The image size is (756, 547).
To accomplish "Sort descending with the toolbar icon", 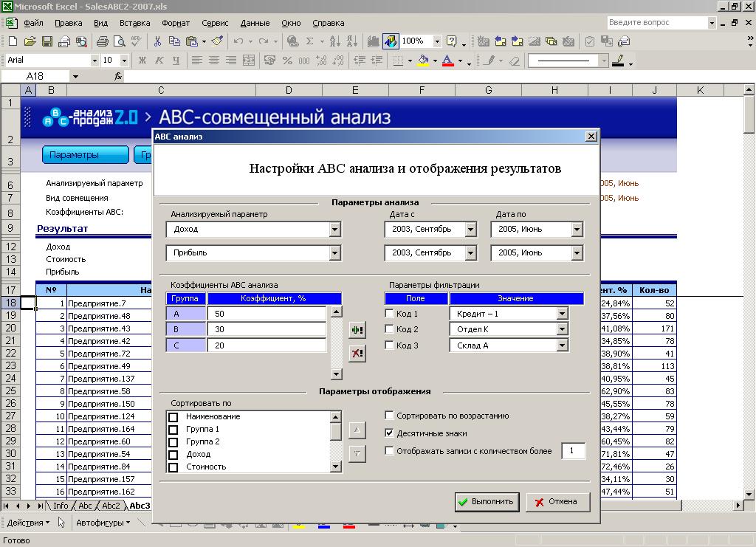I will (x=352, y=41).
